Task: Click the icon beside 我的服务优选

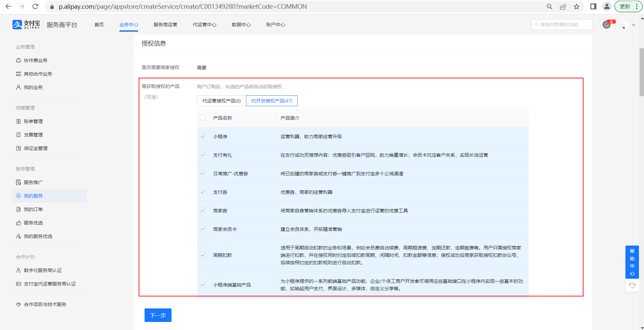Action: click(19, 236)
